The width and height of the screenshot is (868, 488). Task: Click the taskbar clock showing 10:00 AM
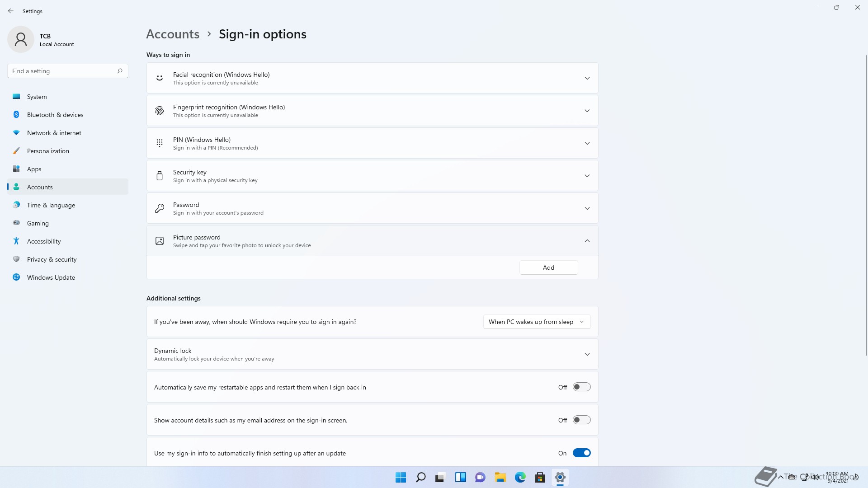click(x=837, y=477)
